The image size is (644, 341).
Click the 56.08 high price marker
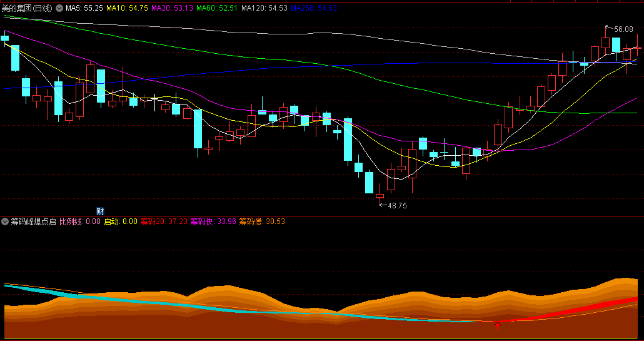[x=623, y=29]
